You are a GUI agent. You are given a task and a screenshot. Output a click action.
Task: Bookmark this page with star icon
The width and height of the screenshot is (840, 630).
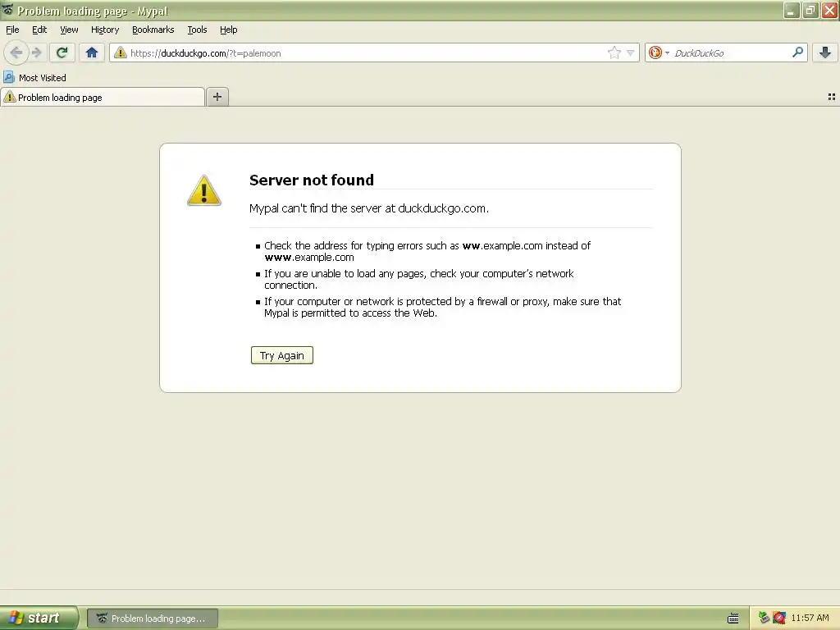[x=614, y=52]
